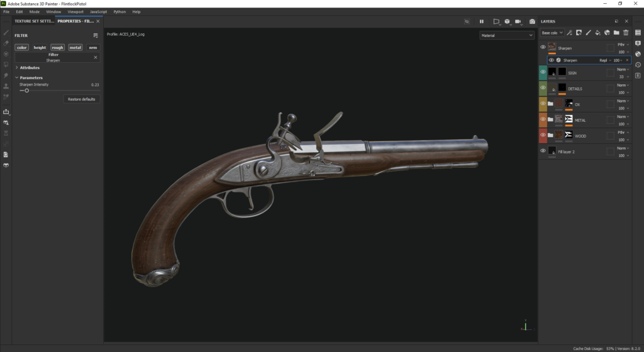Adjust the Sharpen Intensity slider handle
This screenshot has width=644, height=352.
(x=26, y=91)
